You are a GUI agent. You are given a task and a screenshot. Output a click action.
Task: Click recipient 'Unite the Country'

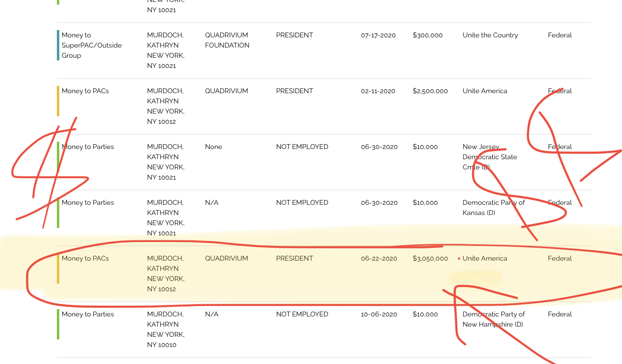(490, 35)
